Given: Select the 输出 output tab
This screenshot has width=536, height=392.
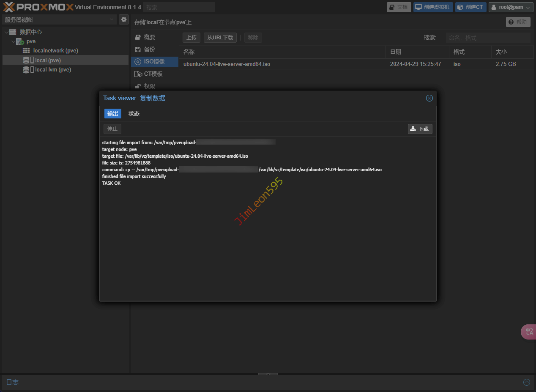Looking at the screenshot, I should [113, 113].
